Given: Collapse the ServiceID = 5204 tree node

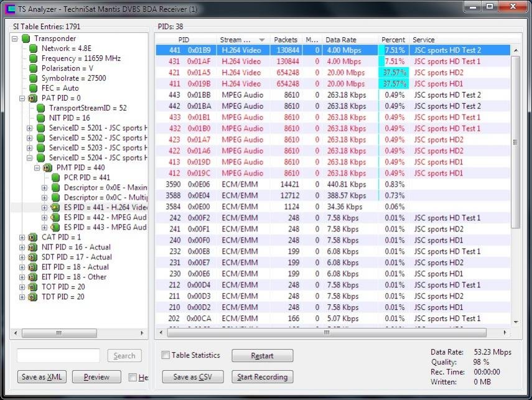Looking at the screenshot, I should tap(29, 158).
